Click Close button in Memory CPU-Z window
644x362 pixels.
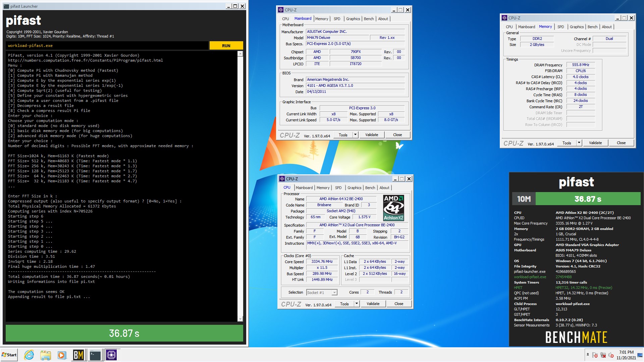point(621,143)
